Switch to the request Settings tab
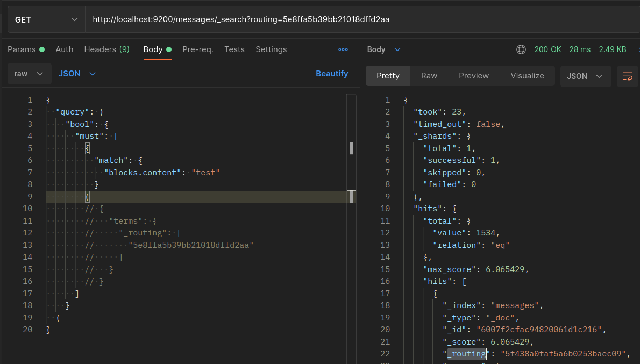 point(271,49)
